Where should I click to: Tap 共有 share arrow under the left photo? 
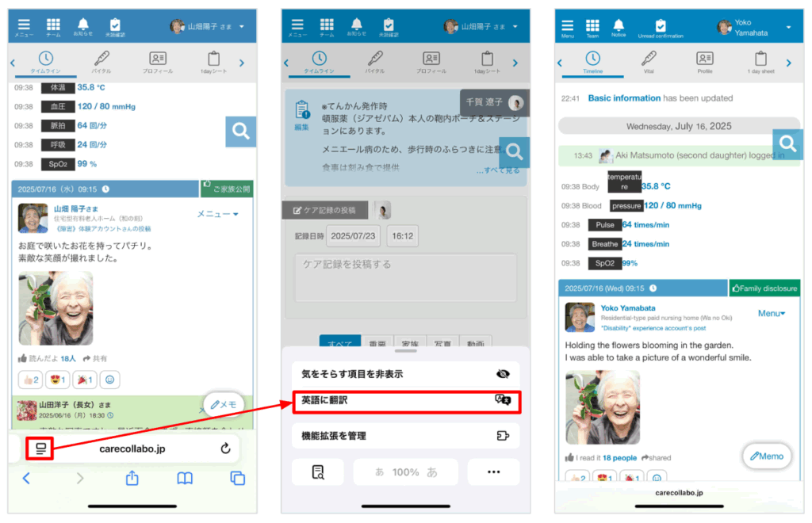[x=95, y=358]
